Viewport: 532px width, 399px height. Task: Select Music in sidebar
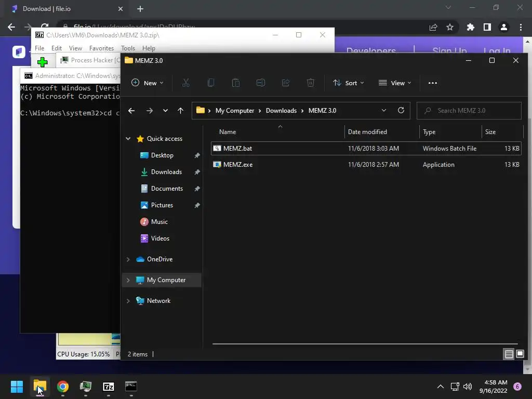point(159,221)
